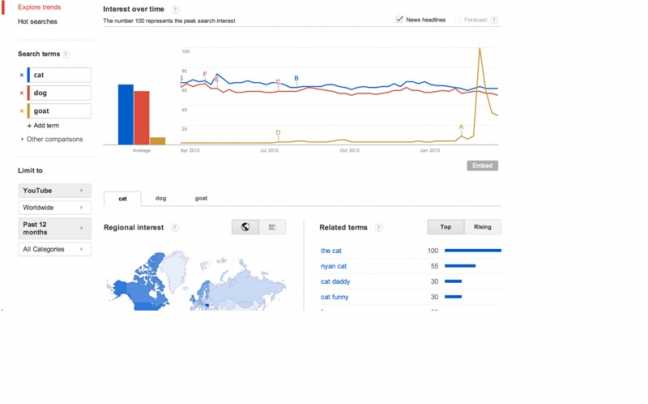Viewport: 648px width, 404px height.
Task: Open the Worldwide region dropdown
Action: (x=55, y=207)
